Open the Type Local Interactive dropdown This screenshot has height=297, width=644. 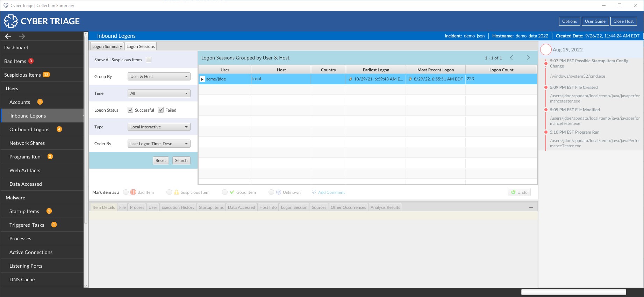pyautogui.click(x=159, y=127)
